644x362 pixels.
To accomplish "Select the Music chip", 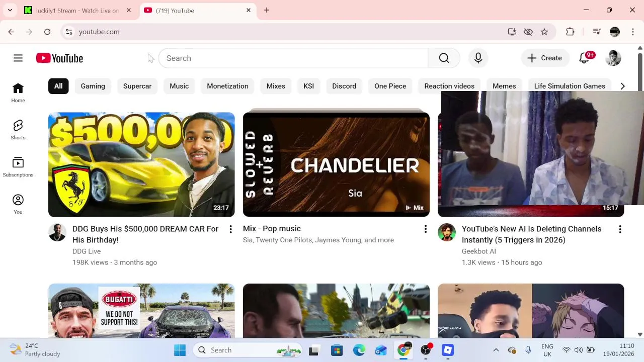I will point(179,86).
